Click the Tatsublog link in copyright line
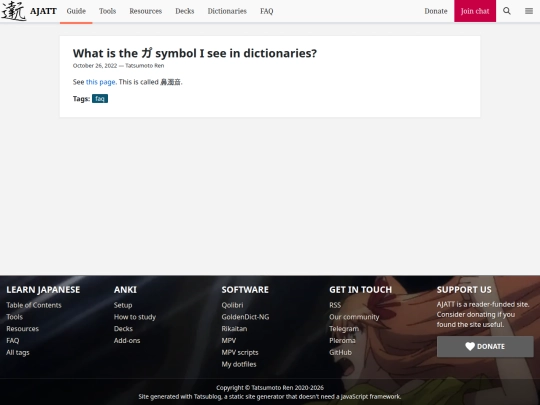The width and height of the screenshot is (540, 405). pyautogui.click(x=207, y=396)
